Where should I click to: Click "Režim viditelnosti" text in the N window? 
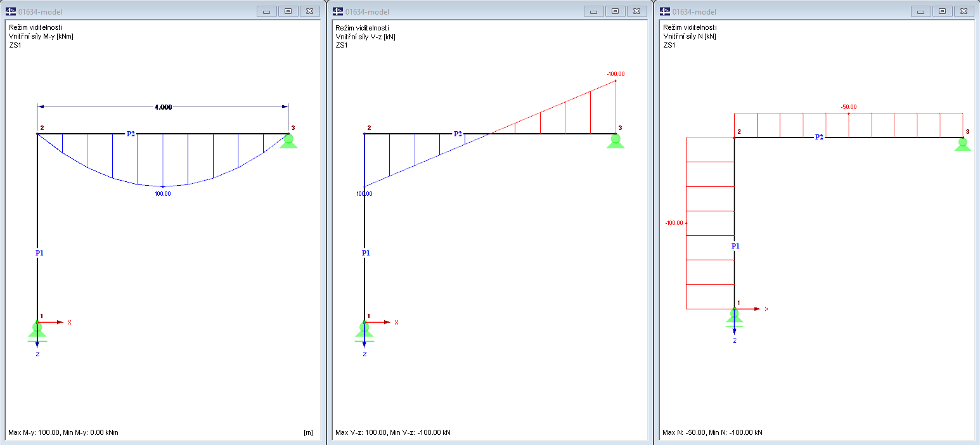[x=690, y=27]
